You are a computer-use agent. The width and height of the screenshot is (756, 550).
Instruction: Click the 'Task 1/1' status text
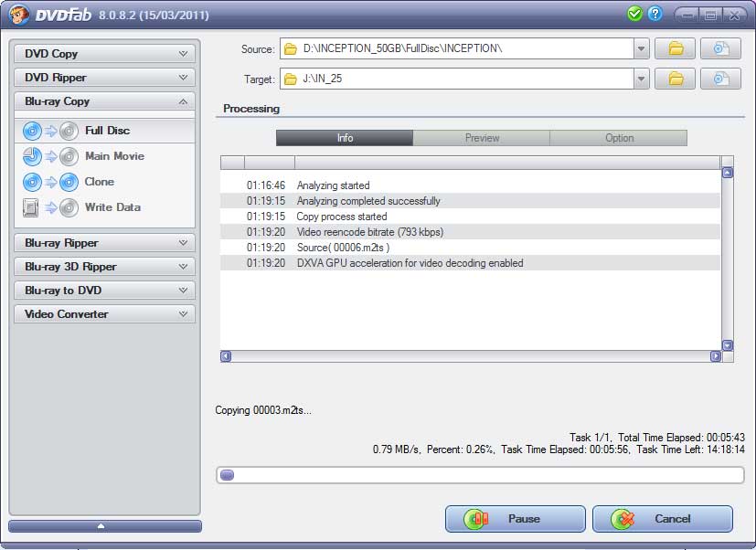pyautogui.click(x=591, y=438)
